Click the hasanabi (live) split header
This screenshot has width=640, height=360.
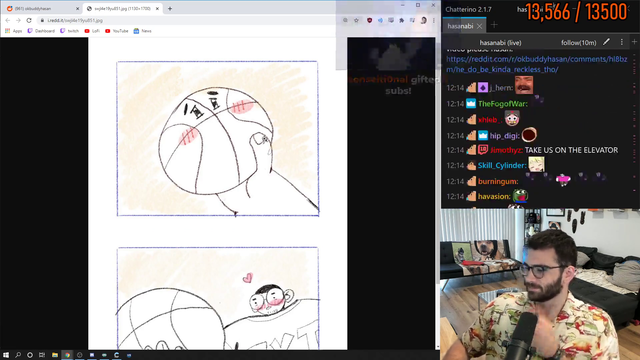[500, 42]
